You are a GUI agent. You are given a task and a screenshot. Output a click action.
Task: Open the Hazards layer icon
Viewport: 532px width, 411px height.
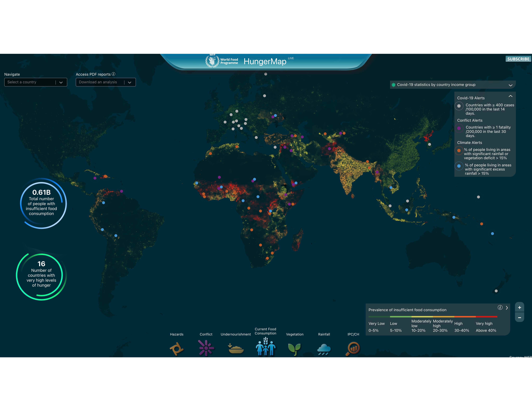177,348
